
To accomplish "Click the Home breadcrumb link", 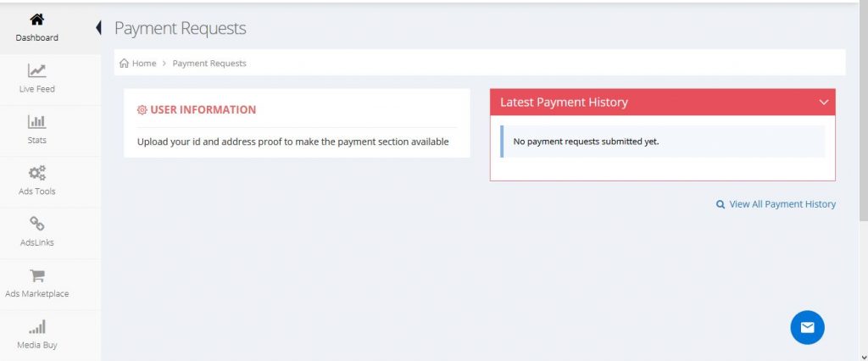I will click(144, 63).
